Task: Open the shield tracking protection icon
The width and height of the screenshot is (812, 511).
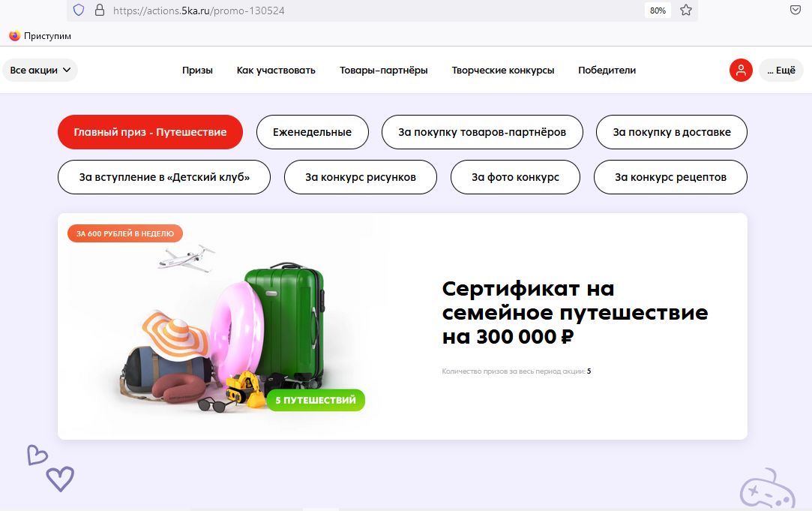Action: 79,11
